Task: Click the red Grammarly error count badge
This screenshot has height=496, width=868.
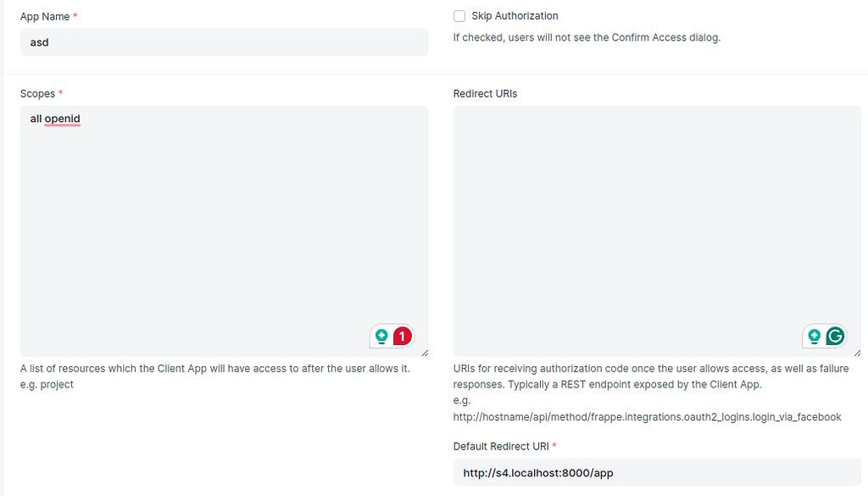Action: click(403, 336)
